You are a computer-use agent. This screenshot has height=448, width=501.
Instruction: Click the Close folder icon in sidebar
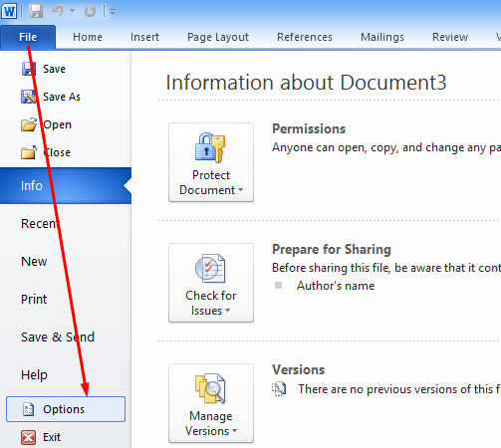click(29, 152)
